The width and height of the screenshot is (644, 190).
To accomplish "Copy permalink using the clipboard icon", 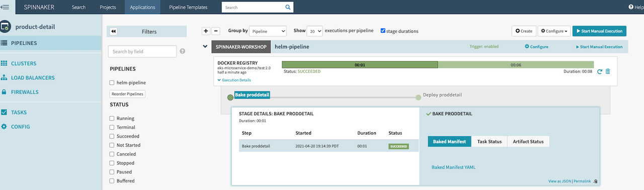I will [x=595, y=181].
